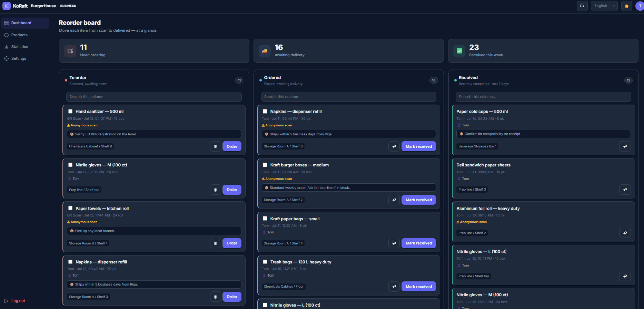The width and height of the screenshot is (644, 309).
Task: Delete Nitrile gloves M card via trash icon
Action: pyautogui.click(x=216, y=190)
